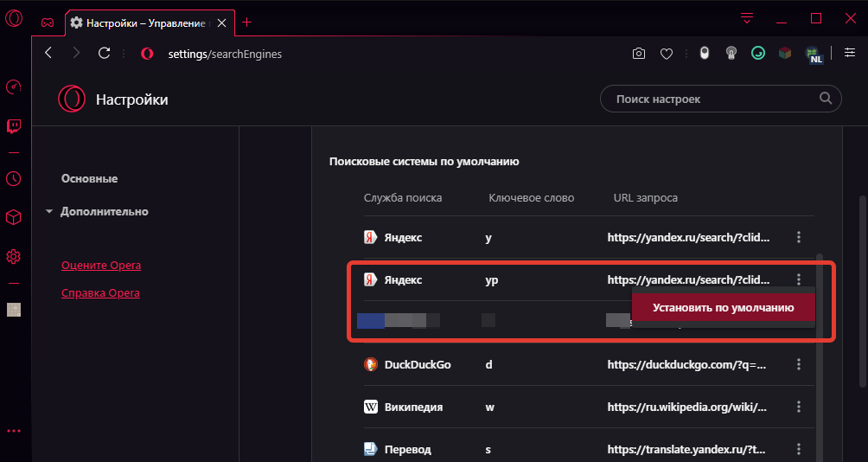The width and height of the screenshot is (868, 462).
Task: Select the Википедия search engine name
Action: [413, 407]
